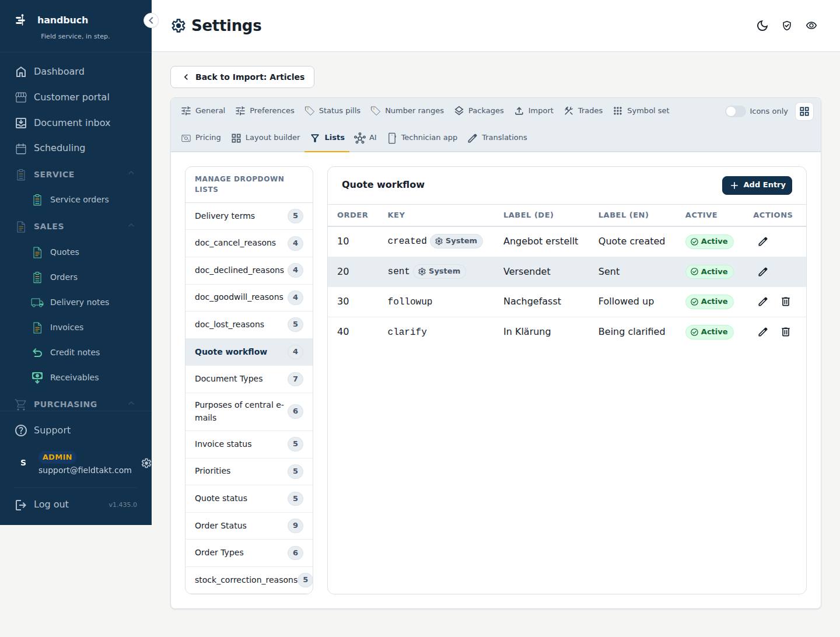Select Delivery terms list
This screenshot has width=840, height=637.
[x=249, y=216]
